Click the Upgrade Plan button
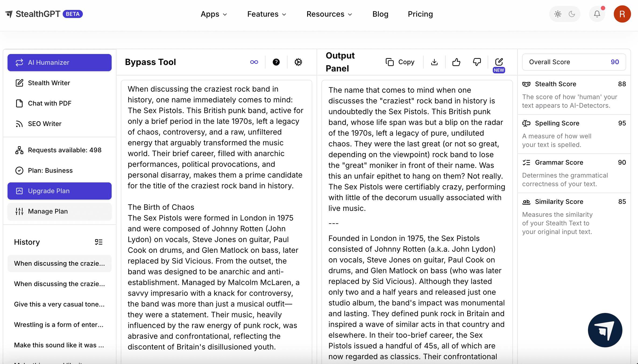 click(59, 191)
